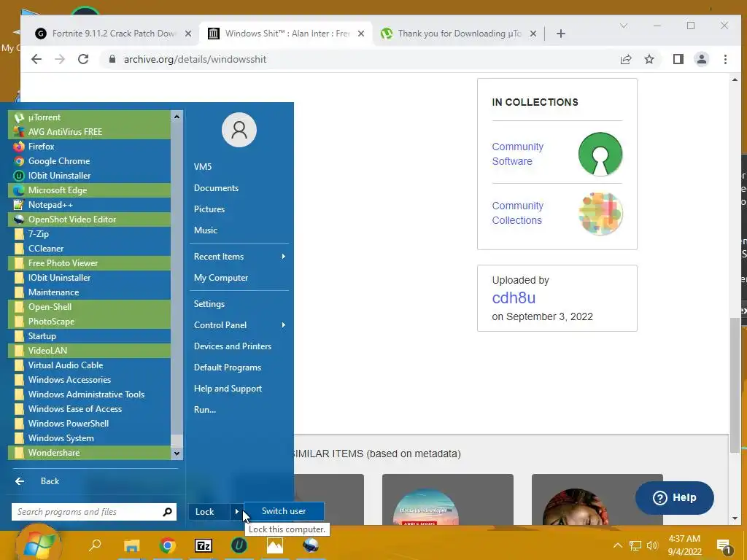Switch to the µTorrent download tab
The image size is (747, 560).
point(460,34)
